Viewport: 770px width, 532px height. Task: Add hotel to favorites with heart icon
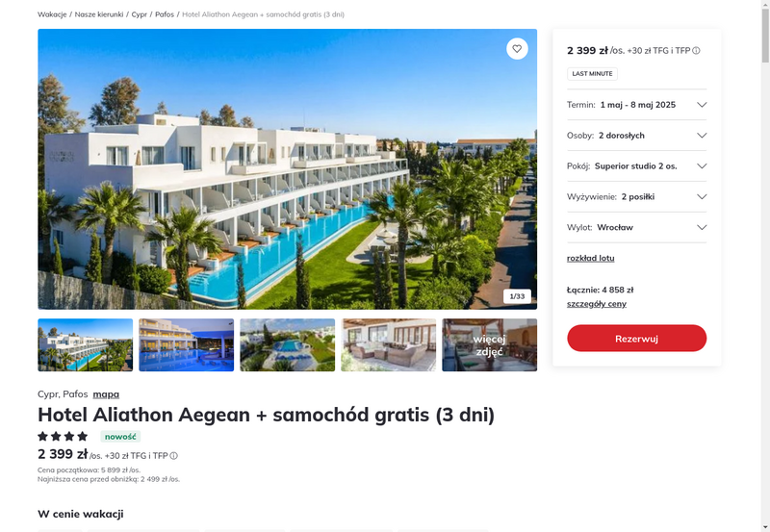point(517,49)
